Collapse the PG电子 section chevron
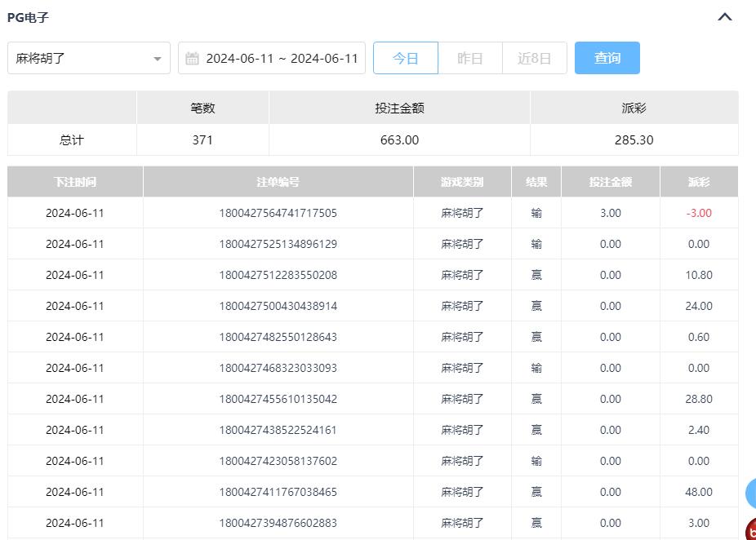This screenshot has width=756, height=540. point(724,17)
